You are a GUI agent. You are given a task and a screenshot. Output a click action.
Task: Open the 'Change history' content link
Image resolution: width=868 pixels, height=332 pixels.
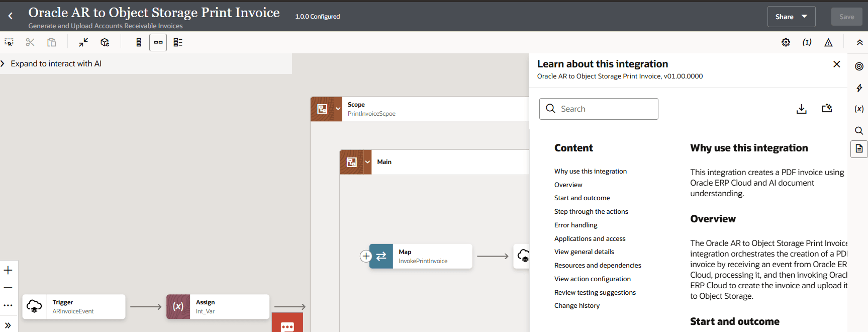coord(577,305)
